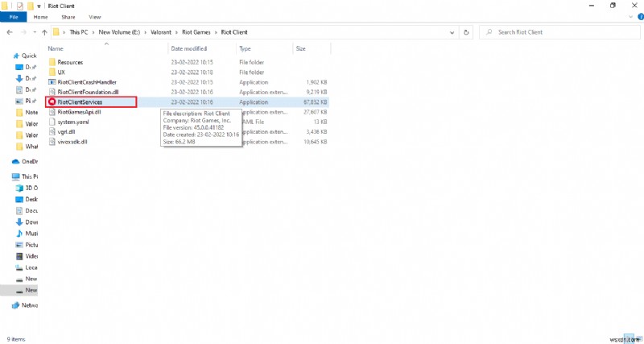The height and width of the screenshot is (344, 644).
Task: Go up one folder level
Action: 44,32
